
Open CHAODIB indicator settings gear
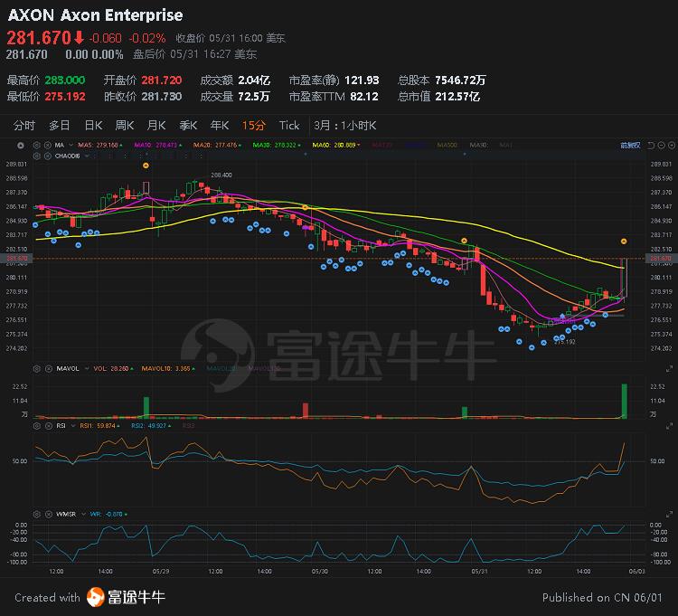[x=37, y=156]
